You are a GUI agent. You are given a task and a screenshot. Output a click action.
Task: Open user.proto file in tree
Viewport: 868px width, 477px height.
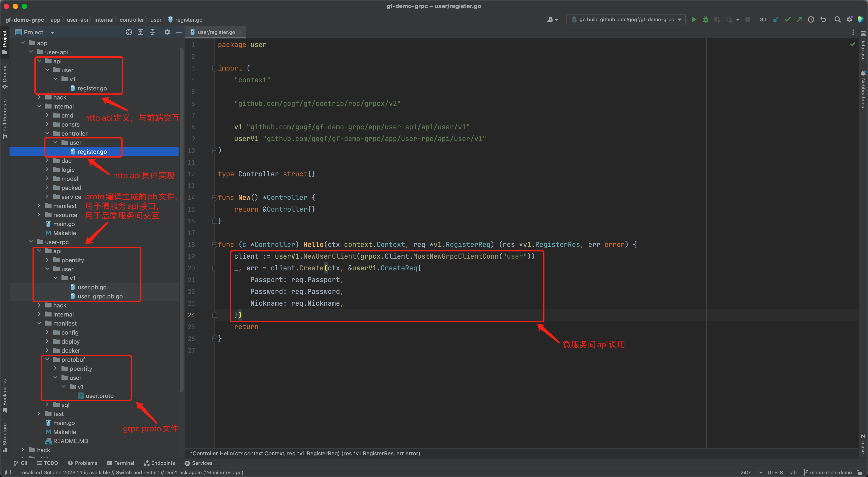(x=99, y=396)
